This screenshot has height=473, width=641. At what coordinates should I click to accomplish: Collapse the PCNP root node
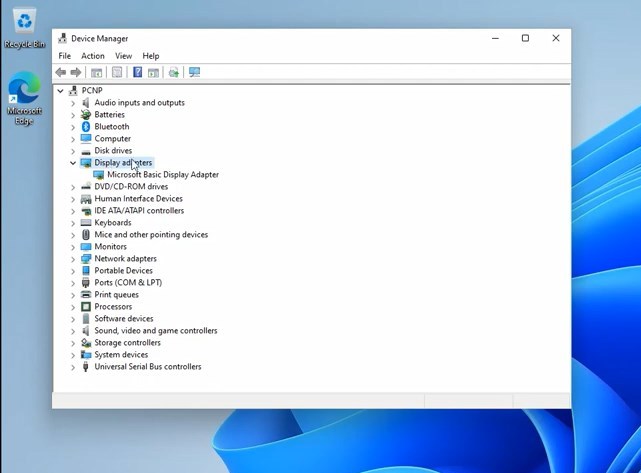pyautogui.click(x=61, y=91)
